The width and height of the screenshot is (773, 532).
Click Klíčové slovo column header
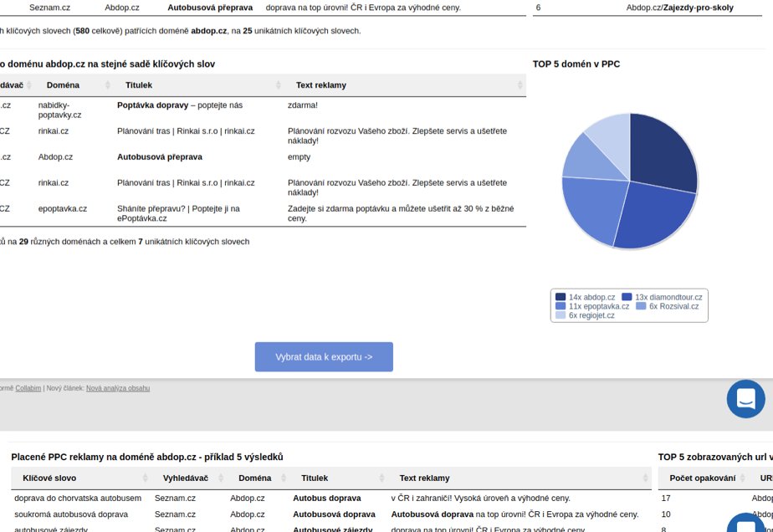(x=49, y=478)
